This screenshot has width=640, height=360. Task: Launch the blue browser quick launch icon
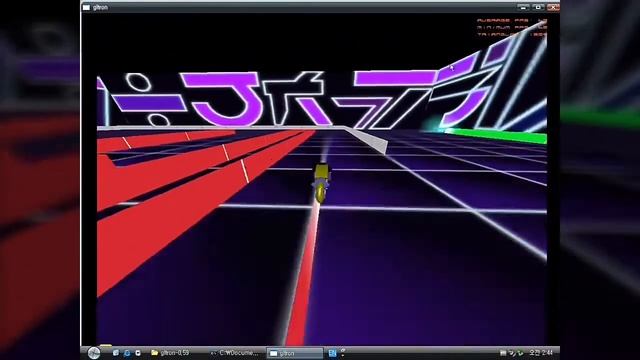[127, 353]
